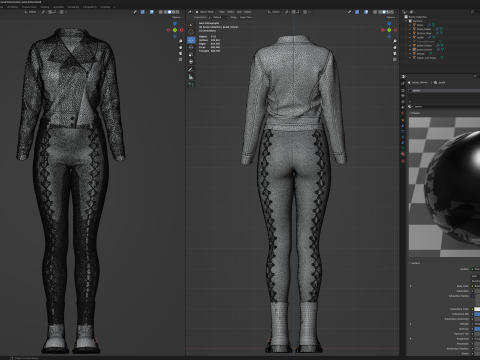Open the Select Box drag option
Viewport: 480px width, 360px height.
point(247,17)
